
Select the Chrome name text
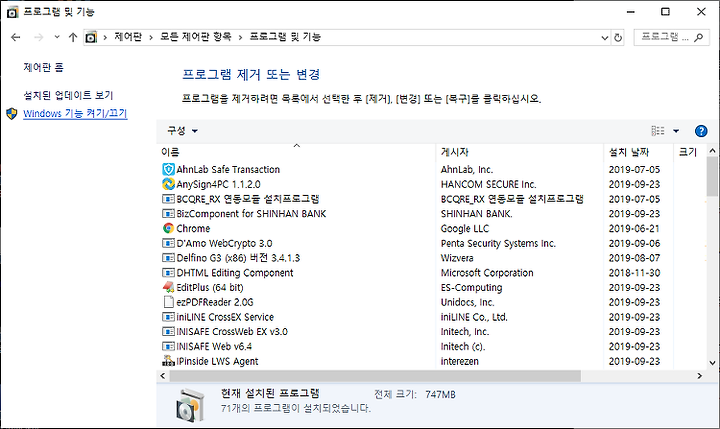[193, 228]
